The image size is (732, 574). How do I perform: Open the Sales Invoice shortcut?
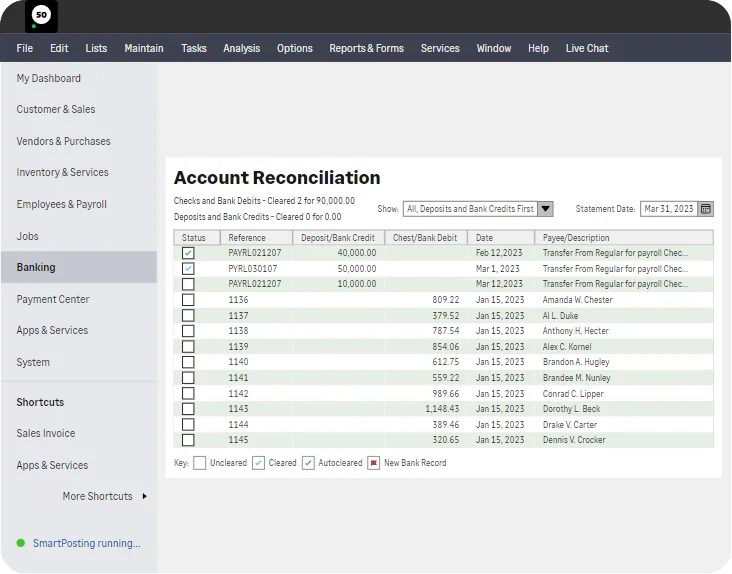click(46, 433)
